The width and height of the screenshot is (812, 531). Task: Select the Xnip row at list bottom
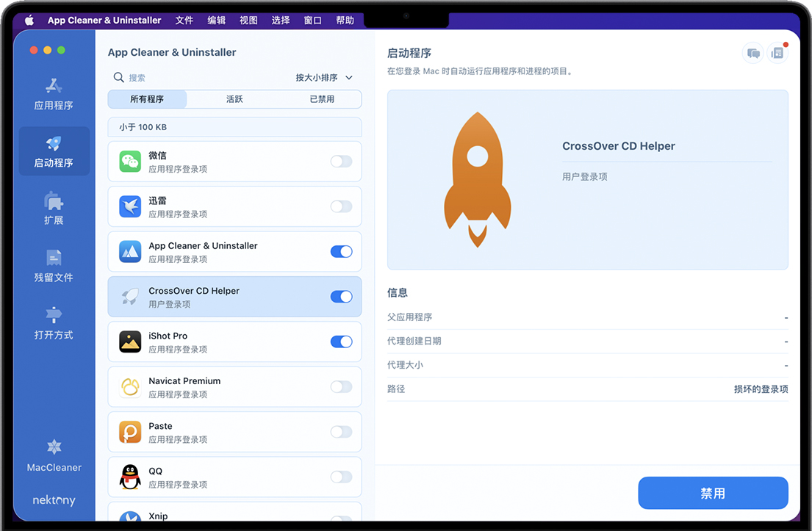234,512
